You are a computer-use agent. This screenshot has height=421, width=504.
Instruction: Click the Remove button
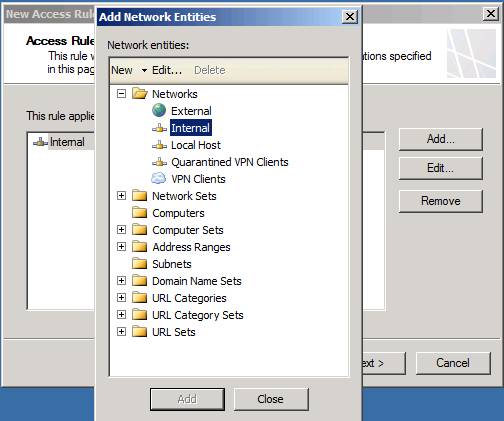[x=441, y=201]
